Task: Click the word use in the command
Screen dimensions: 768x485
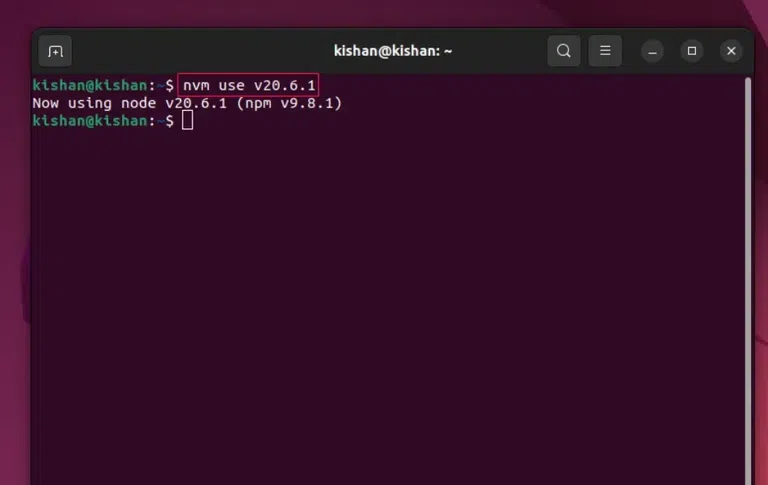Action: coord(231,86)
